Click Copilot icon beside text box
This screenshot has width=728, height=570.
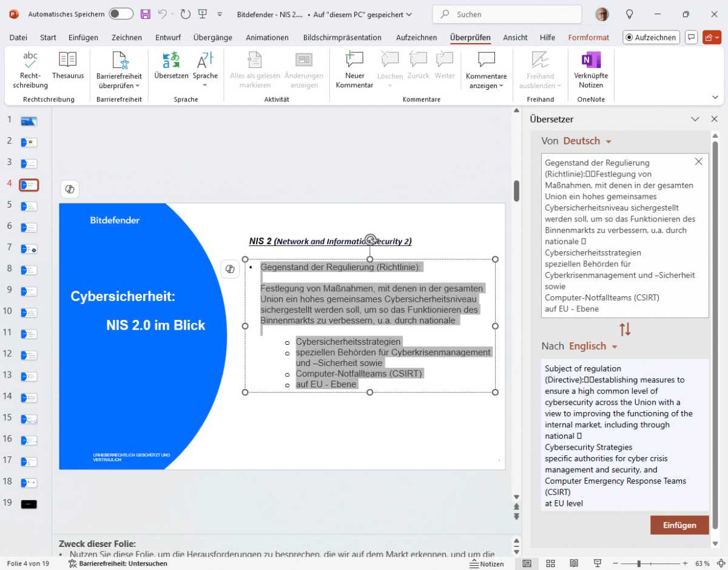click(x=230, y=269)
